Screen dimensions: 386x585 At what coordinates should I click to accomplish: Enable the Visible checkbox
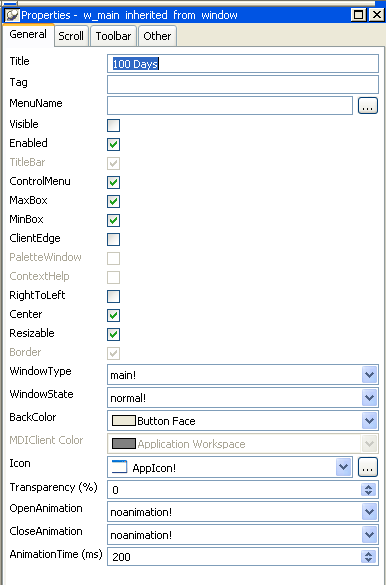[x=113, y=125]
